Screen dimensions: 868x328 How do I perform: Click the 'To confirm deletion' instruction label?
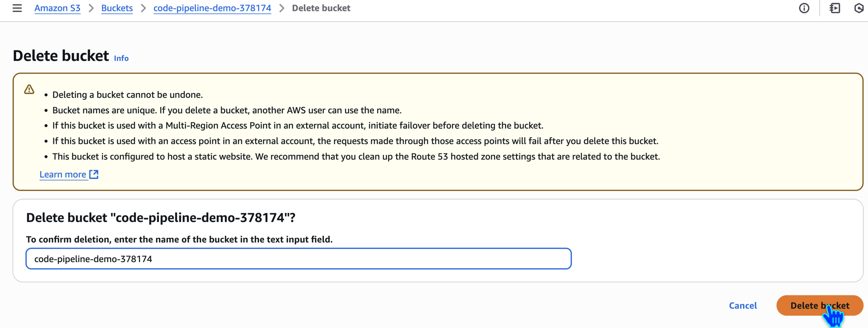click(x=179, y=239)
